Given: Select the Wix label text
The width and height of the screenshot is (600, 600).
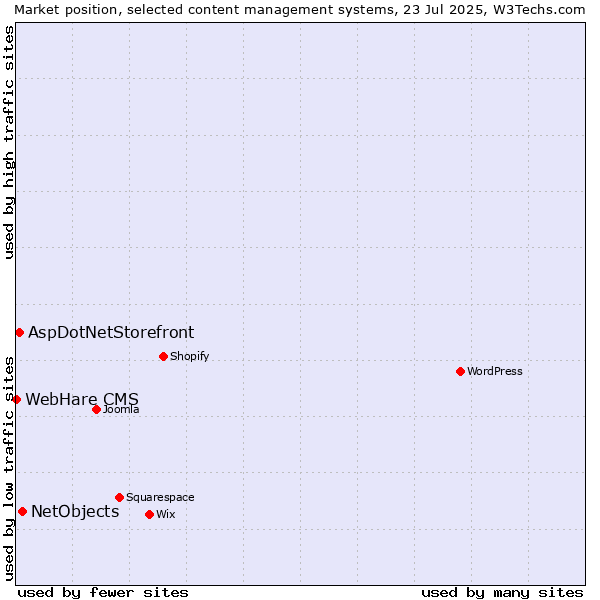Looking at the screenshot, I should (166, 515).
